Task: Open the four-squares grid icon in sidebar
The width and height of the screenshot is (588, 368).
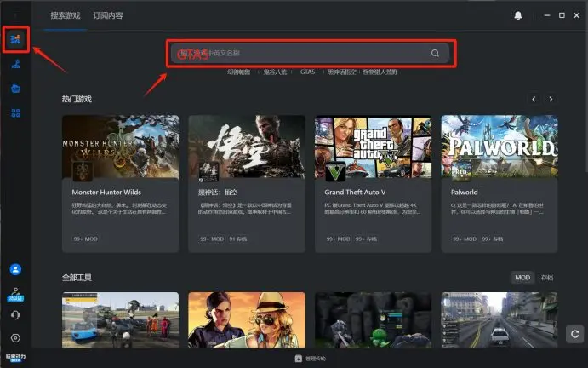Action: click(x=15, y=112)
